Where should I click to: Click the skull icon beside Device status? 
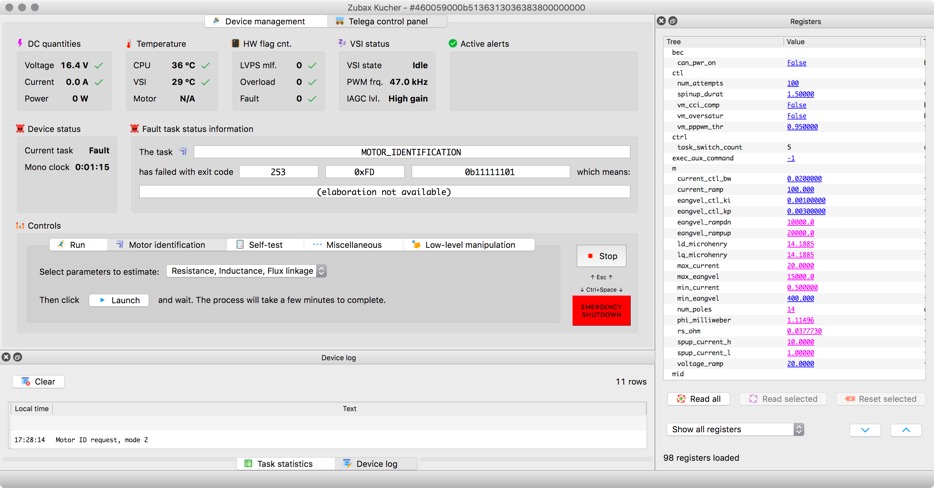pos(20,129)
